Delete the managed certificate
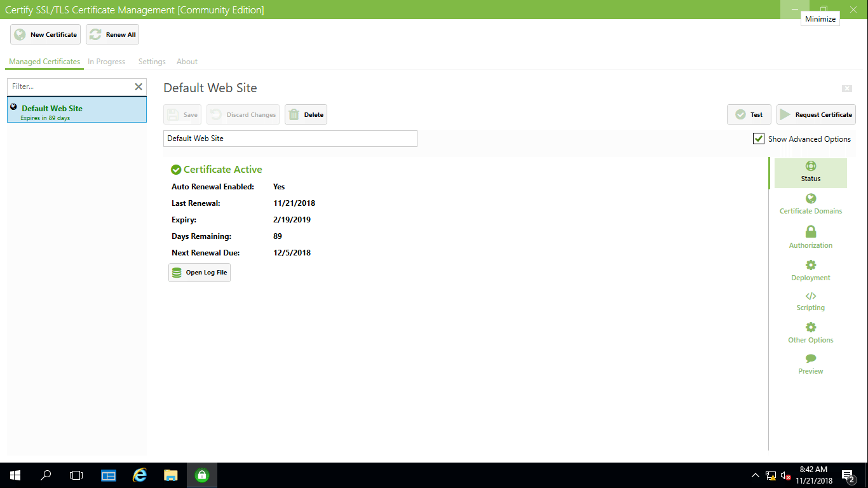This screenshot has height=488, width=868. [306, 114]
